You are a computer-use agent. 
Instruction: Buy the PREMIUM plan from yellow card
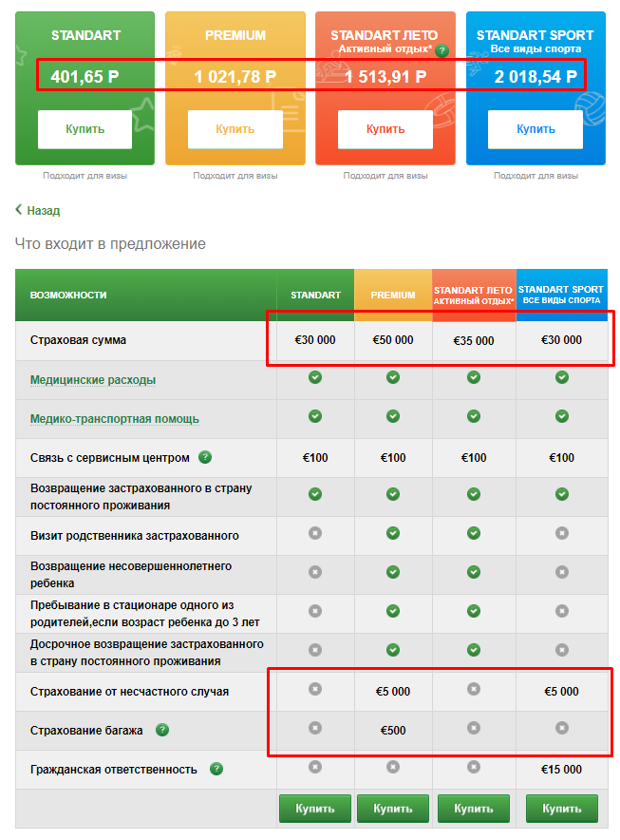coord(235,129)
